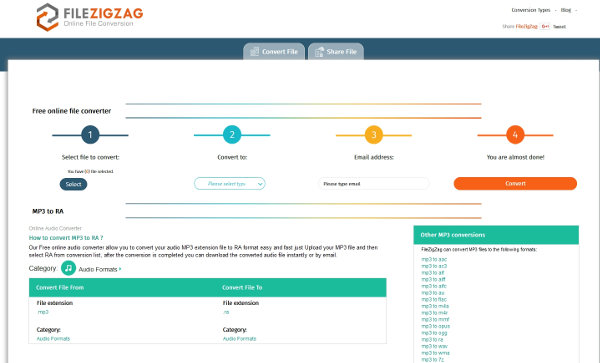
Task: Open the 'mp3 to aifc' link
Action: (434, 286)
